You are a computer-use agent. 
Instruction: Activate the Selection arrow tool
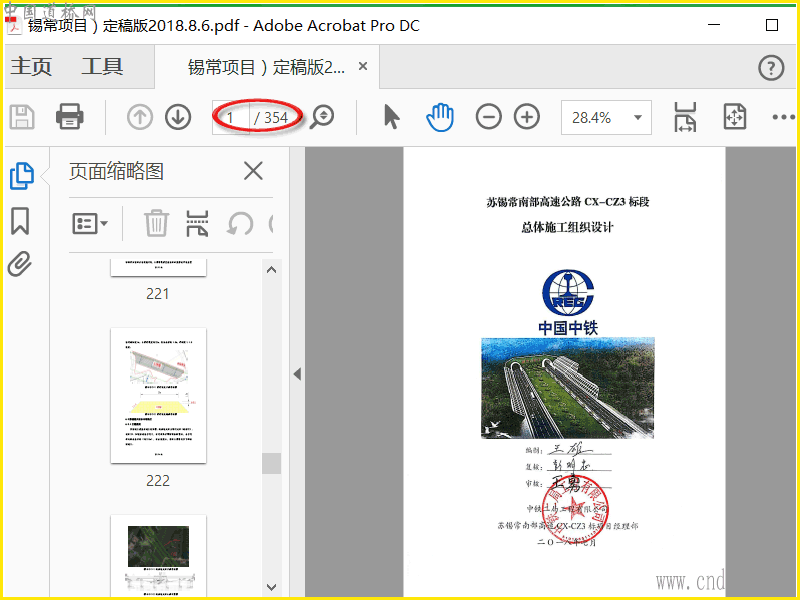[x=391, y=117]
